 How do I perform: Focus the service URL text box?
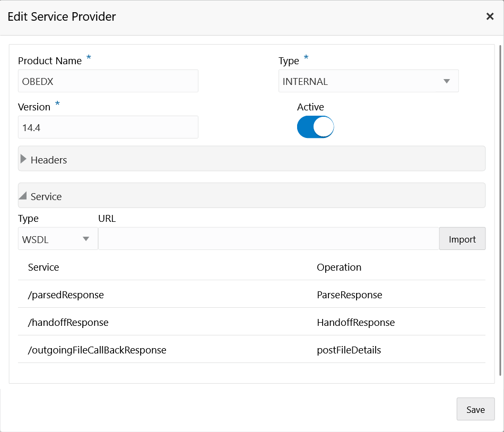[x=268, y=239]
